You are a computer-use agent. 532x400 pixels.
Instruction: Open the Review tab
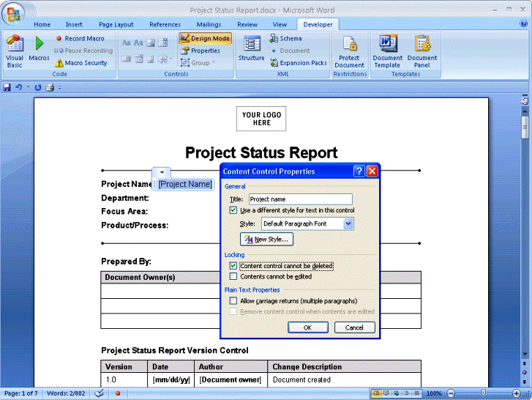[247, 24]
